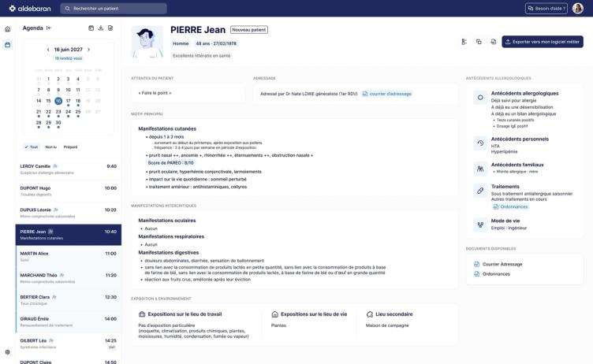Select the 'Tout' appointment filter
The height and width of the screenshot is (364, 593).
click(x=32, y=147)
